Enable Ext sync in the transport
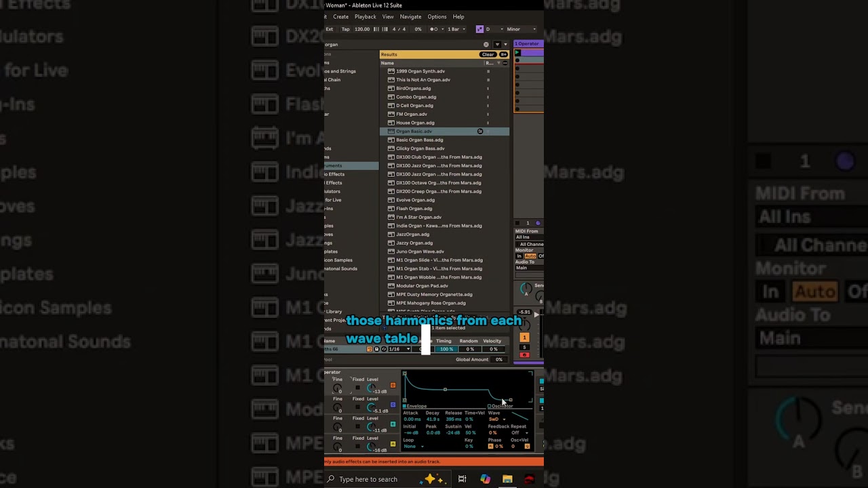 coord(330,29)
